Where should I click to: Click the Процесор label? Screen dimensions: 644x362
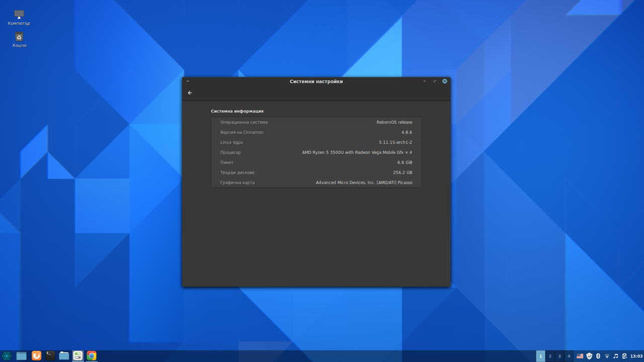[x=230, y=152]
